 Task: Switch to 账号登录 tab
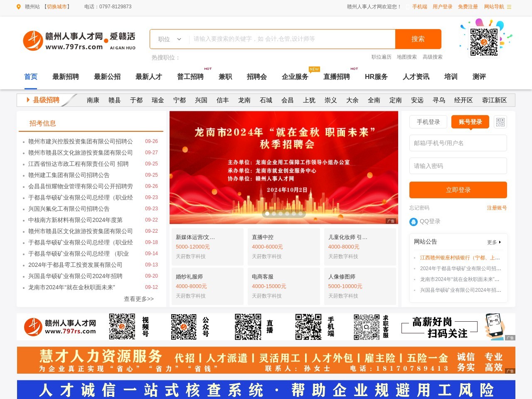[x=470, y=122]
